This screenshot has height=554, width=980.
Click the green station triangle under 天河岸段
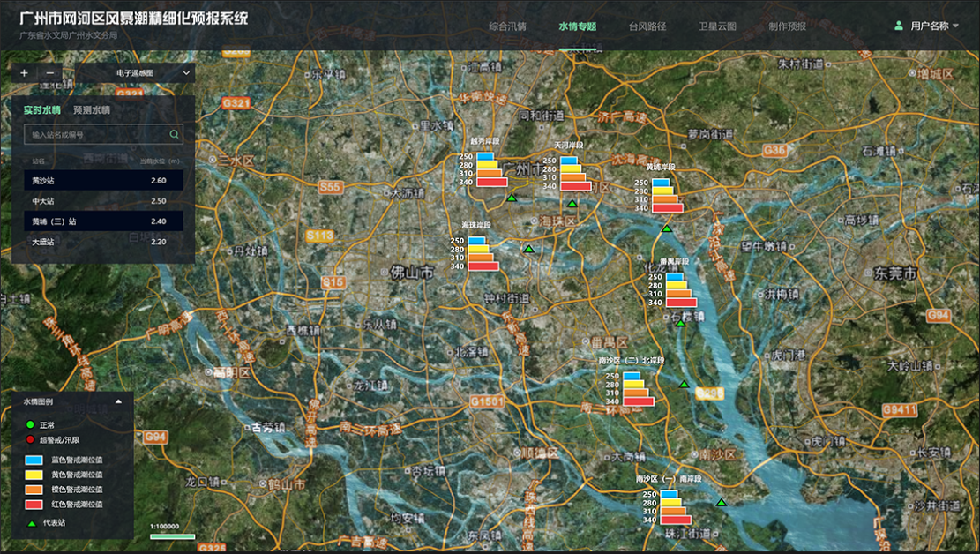click(x=572, y=204)
